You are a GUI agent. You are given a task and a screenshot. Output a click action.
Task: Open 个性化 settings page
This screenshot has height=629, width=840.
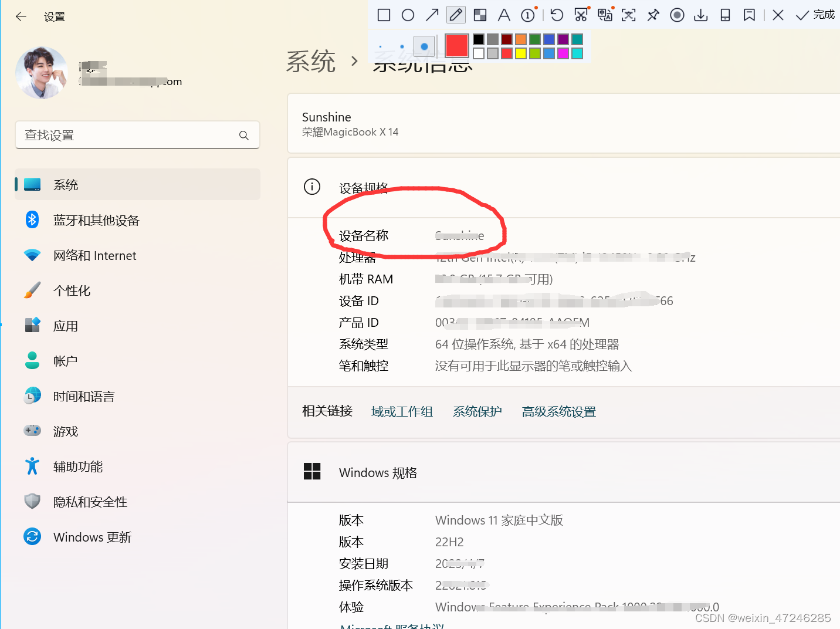72,290
